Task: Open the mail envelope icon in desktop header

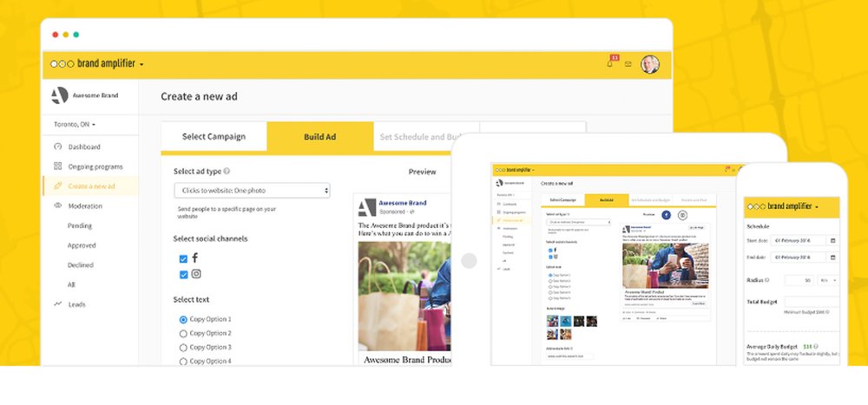Action: pos(628,64)
